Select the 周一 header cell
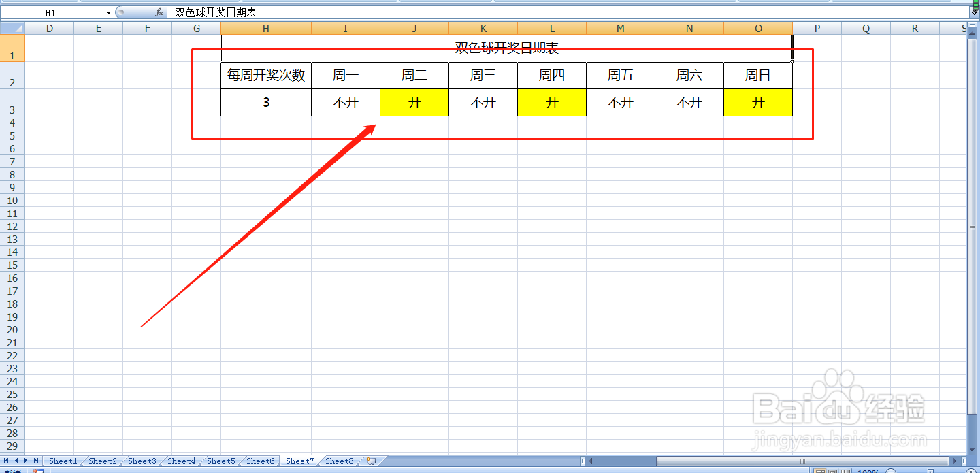The width and height of the screenshot is (980, 473). (x=346, y=76)
